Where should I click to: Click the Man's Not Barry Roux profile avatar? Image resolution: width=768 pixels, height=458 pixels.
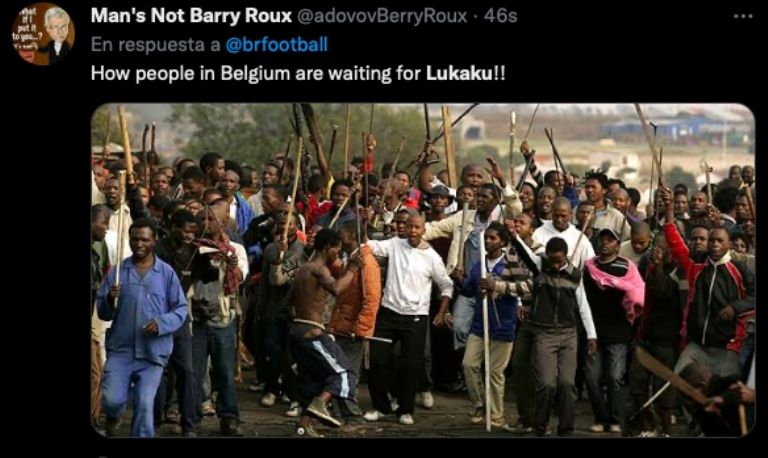click(43, 34)
